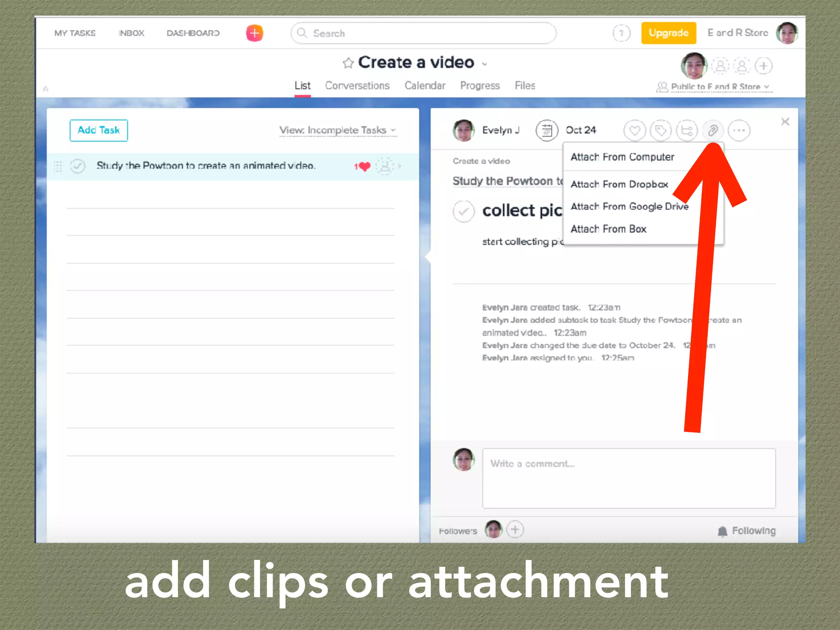Click the collect pic task title
840x630 pixels.
522,211
